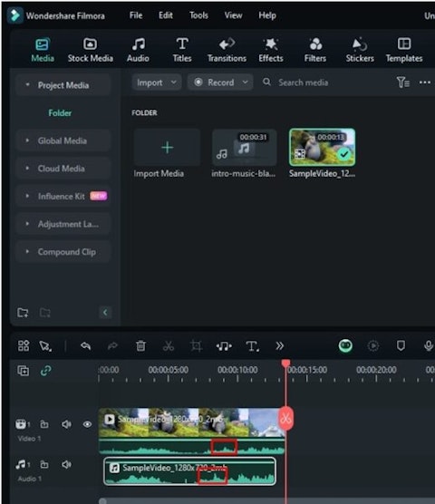
Task: Switch to the Transitions tab
Action: coord(227,50)
